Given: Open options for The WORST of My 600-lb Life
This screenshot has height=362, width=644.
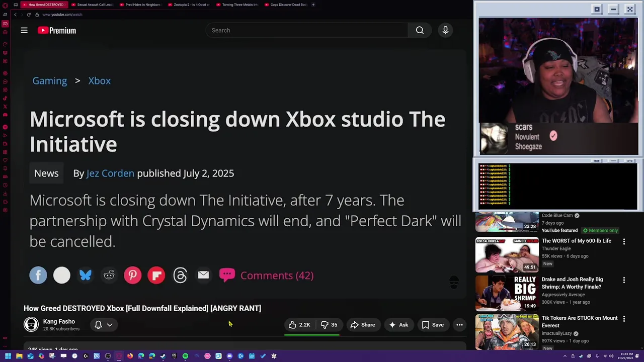Looking at the screenshot, I should (x=624, y=241).
